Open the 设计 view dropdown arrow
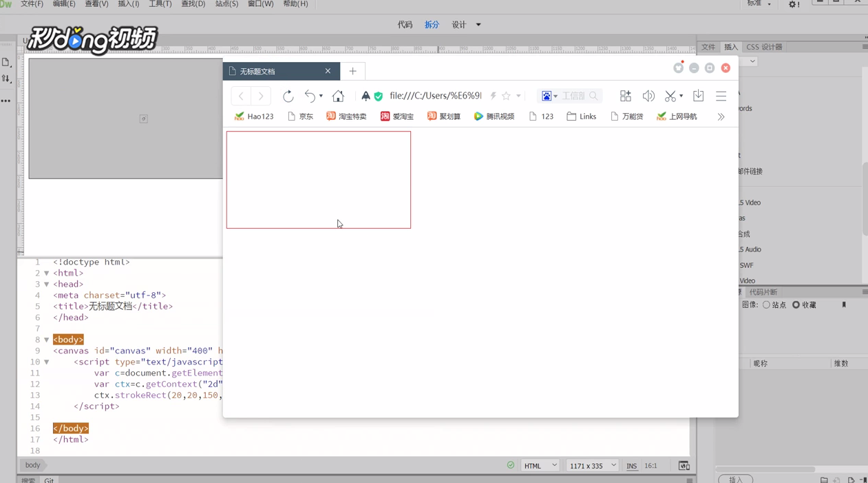868x483 pixels. [x=478, y=25]
